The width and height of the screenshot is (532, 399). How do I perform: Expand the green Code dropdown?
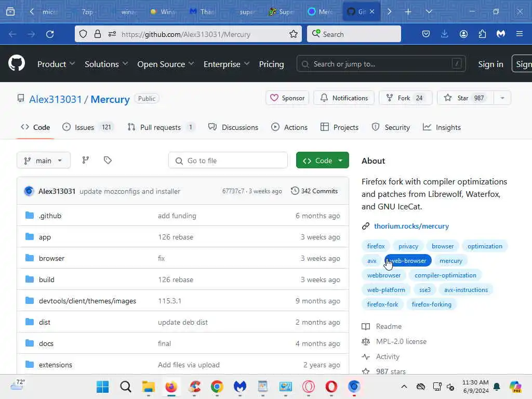click(322, 161)
